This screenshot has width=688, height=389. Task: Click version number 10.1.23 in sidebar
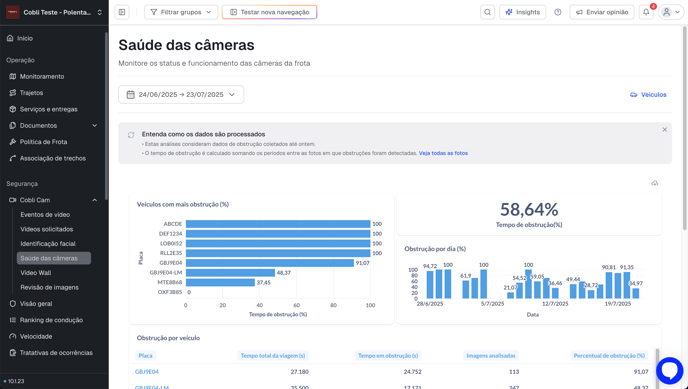16,382
